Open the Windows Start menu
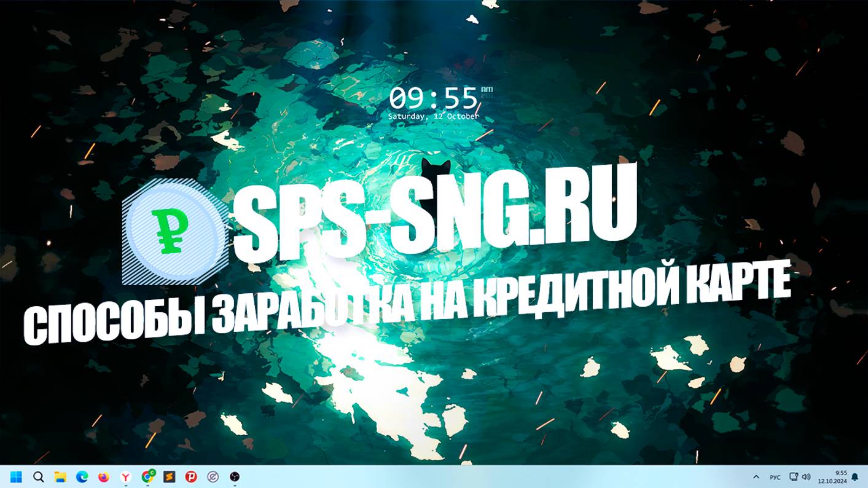 click(16, 476)
